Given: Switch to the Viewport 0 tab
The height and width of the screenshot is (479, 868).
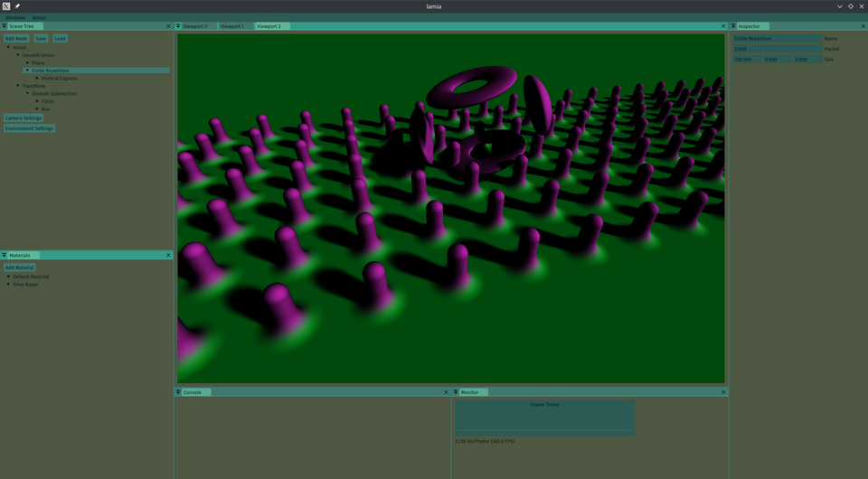Looking at the screenshot, I should point(195,26).
